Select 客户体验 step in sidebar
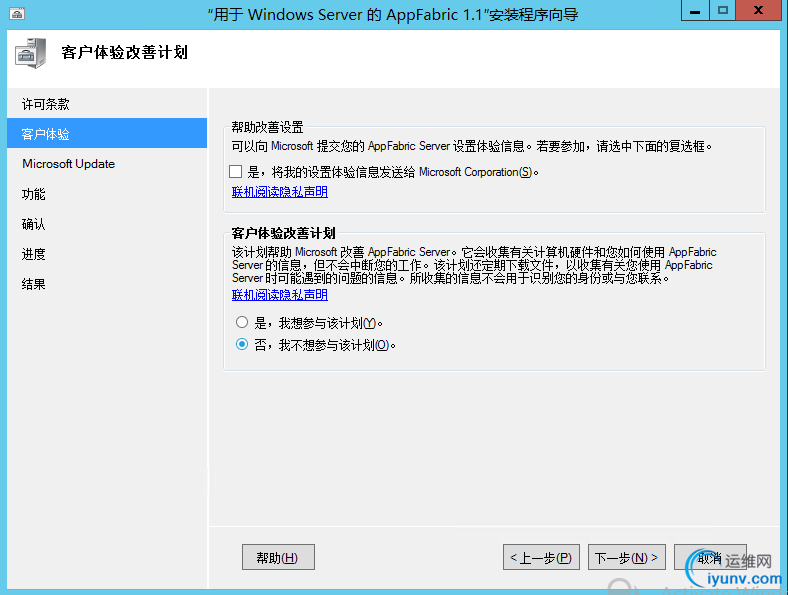 pyautogui.click(x=107, y=134)
